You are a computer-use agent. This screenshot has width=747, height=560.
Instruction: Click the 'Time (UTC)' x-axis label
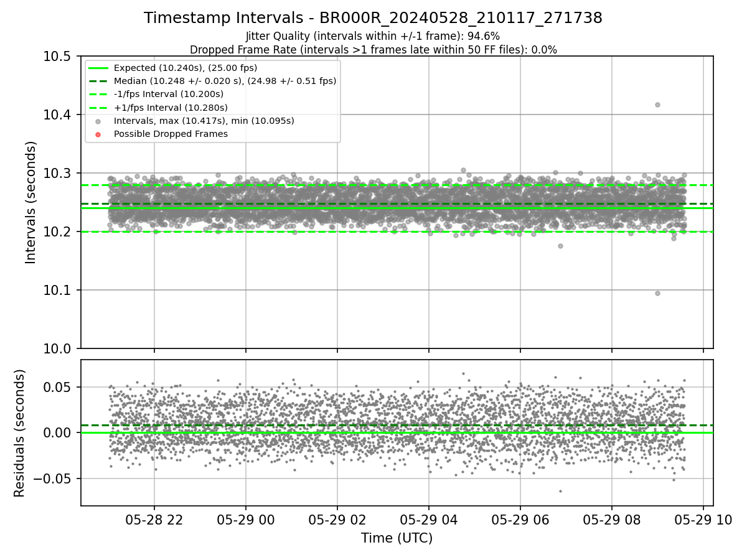[397, 538]
